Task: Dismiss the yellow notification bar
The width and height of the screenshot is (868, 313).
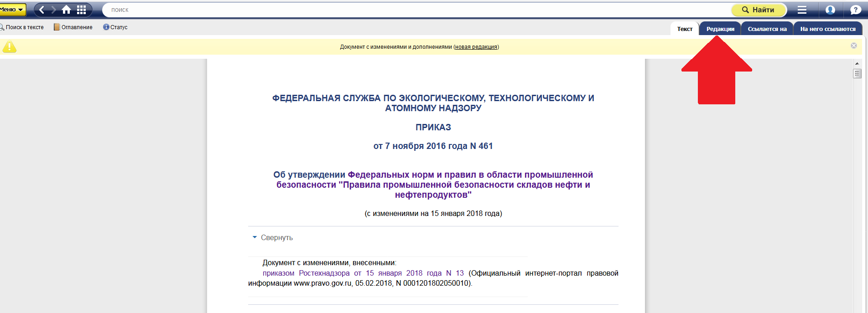Action: (x=854, y=46)
